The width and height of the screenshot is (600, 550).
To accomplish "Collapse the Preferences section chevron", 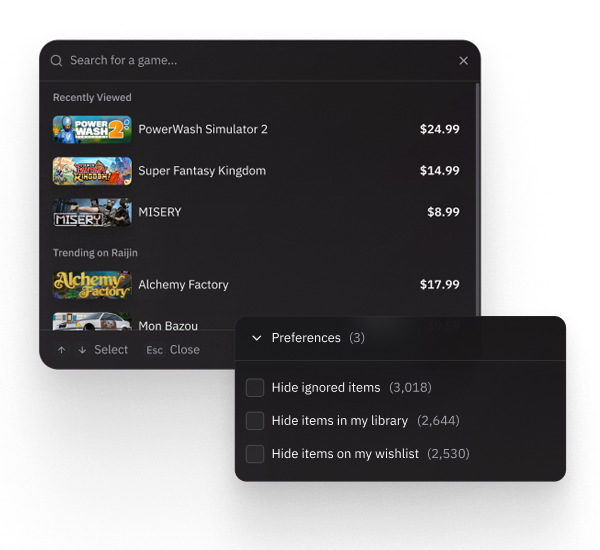I will [257, 338].
